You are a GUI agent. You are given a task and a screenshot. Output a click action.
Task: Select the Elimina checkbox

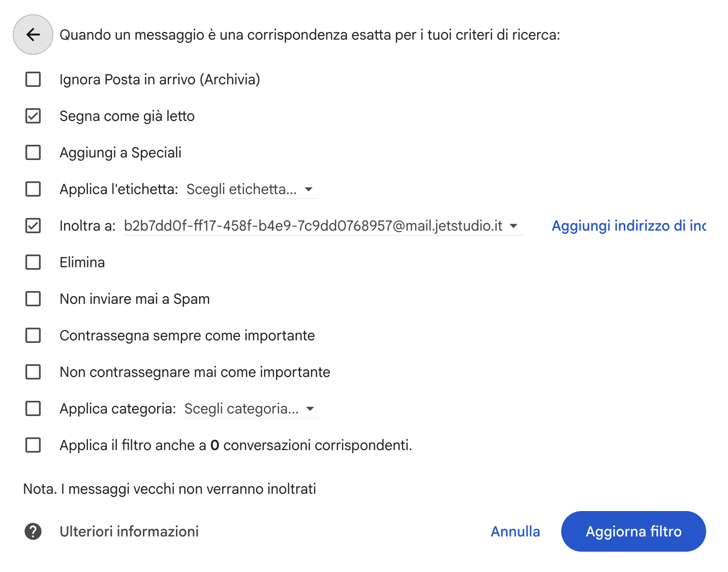(x=33, y=262)
